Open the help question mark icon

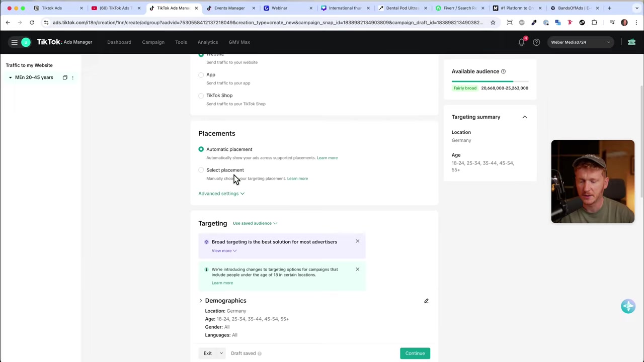point(536,42)
